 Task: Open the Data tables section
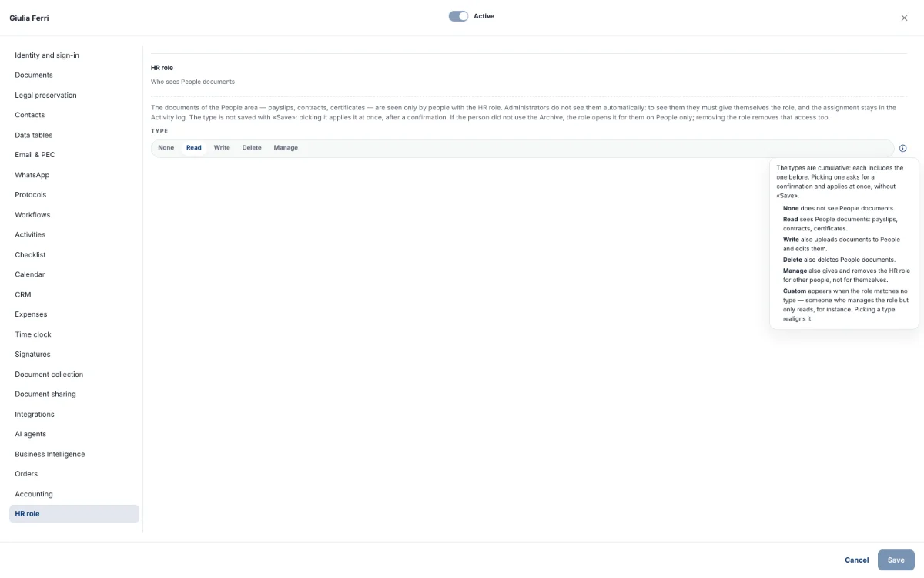pyautogui.click(x=74, y=135)
